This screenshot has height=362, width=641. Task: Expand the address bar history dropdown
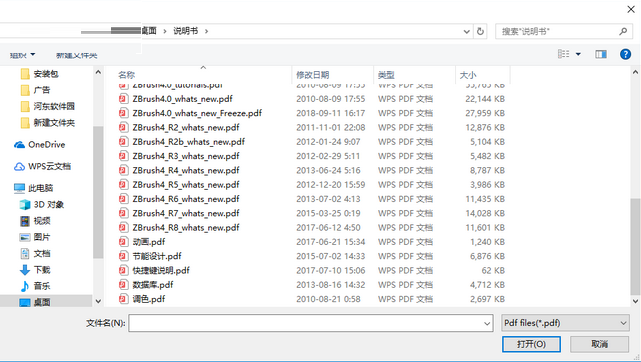(466, 31)
